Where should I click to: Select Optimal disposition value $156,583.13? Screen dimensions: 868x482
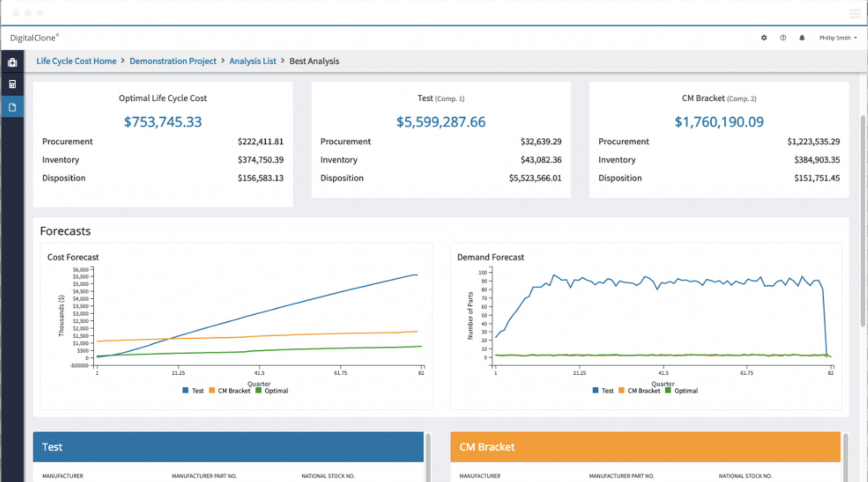pyautogui.click(x=260, y=178)
